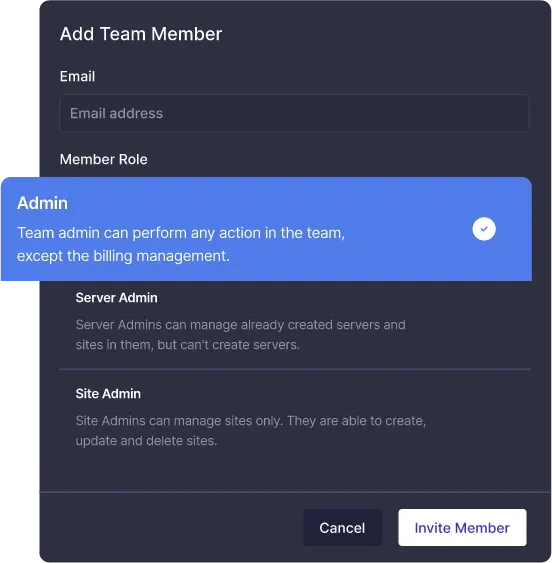Click the Site Admins can manage description

[251, 431]
